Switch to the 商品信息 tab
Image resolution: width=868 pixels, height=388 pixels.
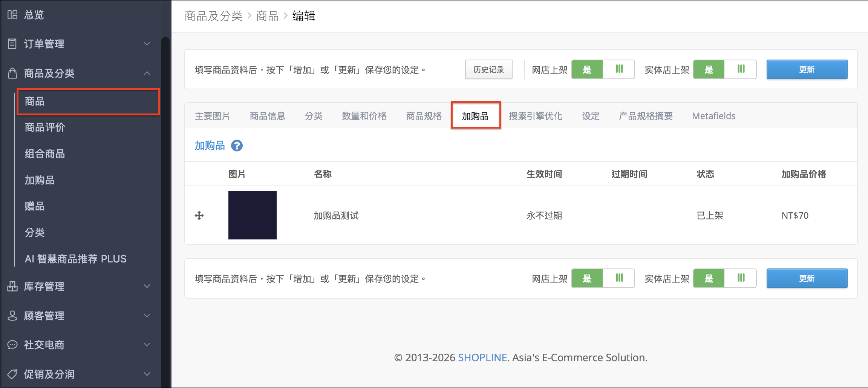point(268,116)
